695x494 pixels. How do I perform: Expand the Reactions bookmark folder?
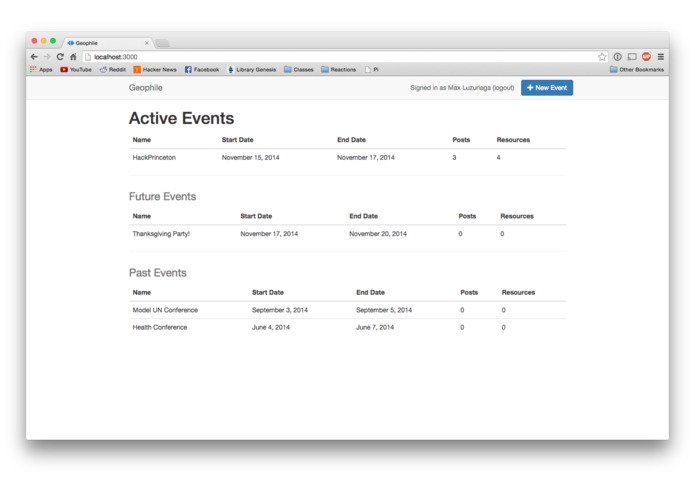339,70
